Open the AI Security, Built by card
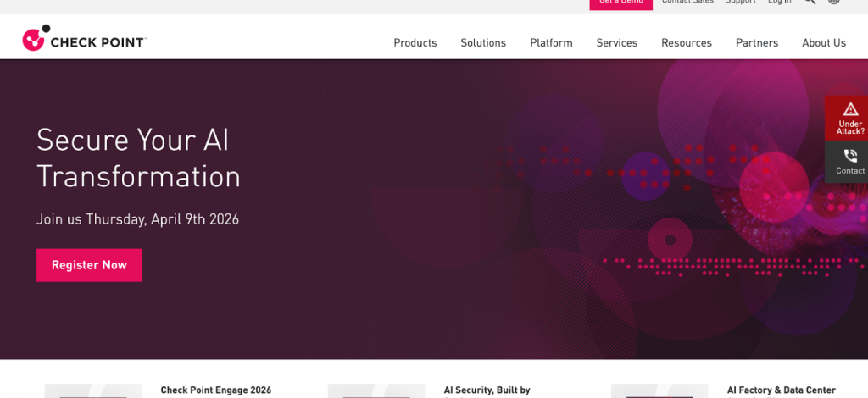 487,390
